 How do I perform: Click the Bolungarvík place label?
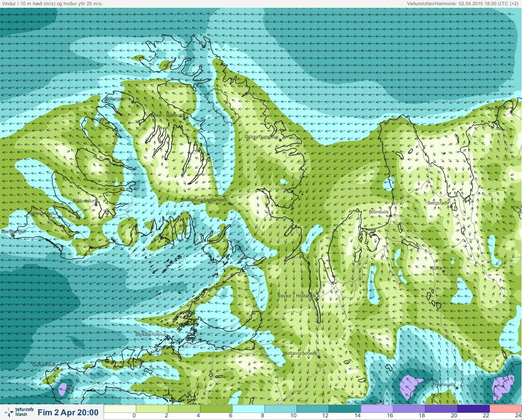[118, 99]
